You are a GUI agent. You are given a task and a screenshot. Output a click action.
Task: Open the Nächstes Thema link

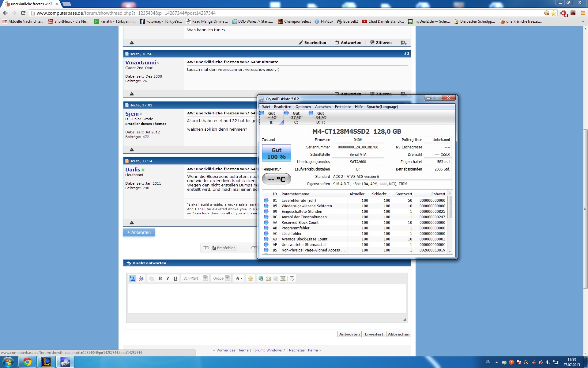303,350
